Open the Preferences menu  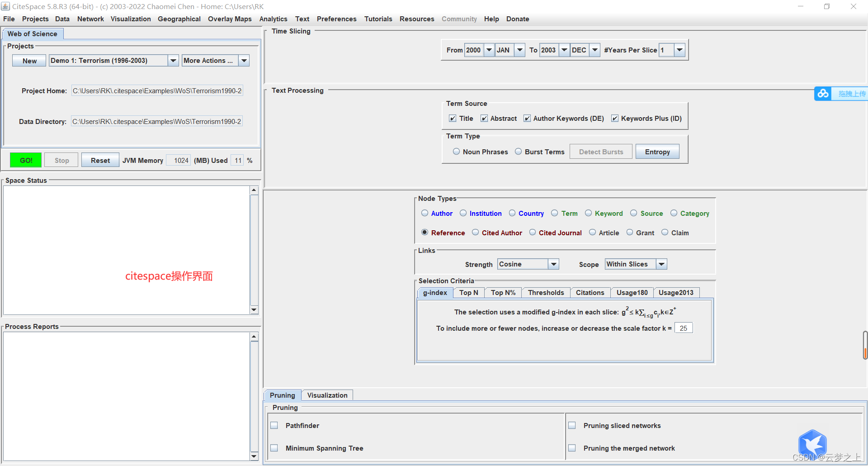[336, 19]
